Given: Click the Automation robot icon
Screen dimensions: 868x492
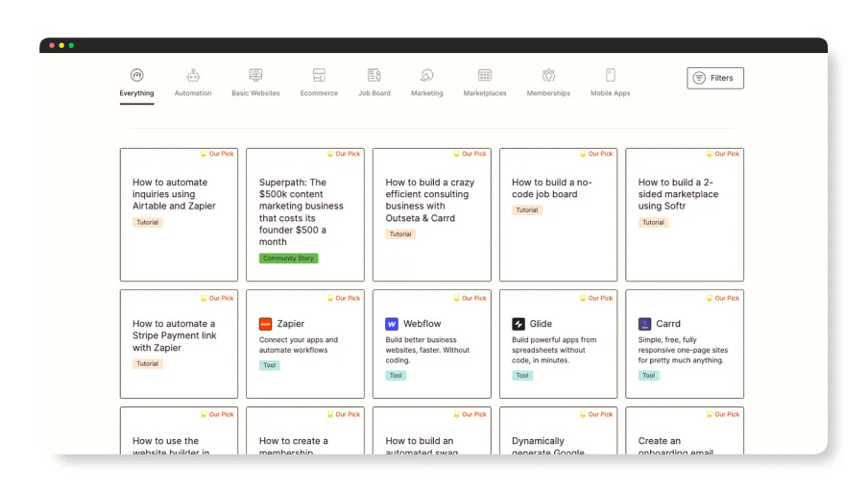Looking at the screenshot, I should (x=193, y=75).
